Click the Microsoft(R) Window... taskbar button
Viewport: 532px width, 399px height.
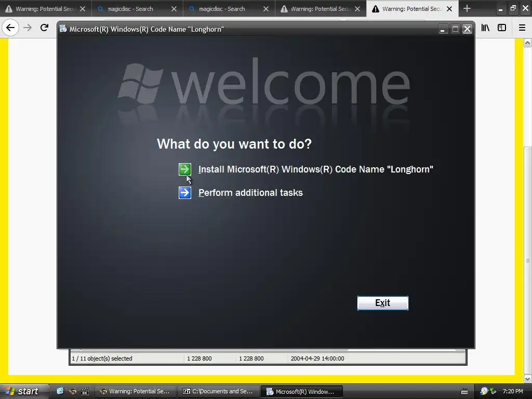point(302,392)
